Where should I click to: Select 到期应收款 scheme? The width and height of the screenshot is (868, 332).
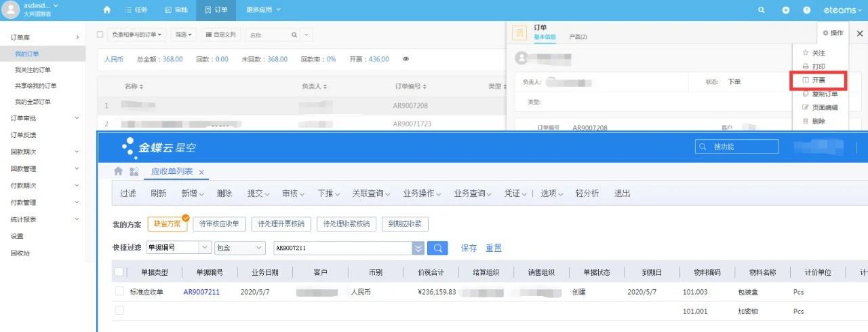[x=406, y=224]
